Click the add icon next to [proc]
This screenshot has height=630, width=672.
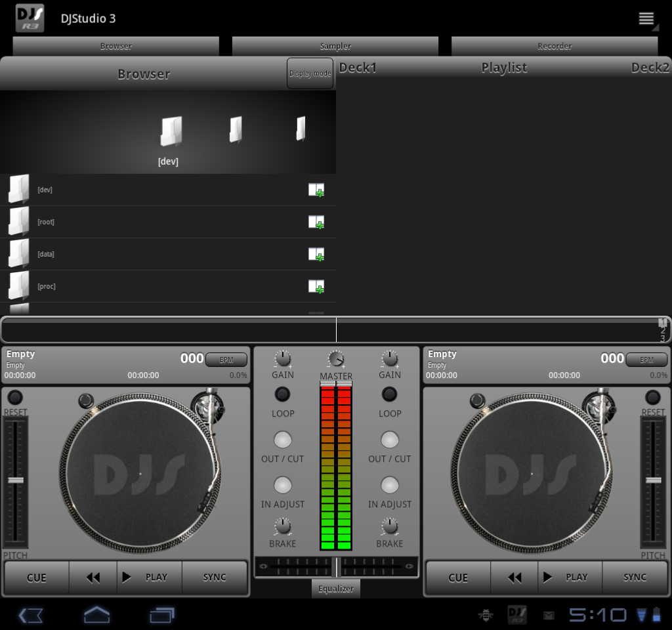click(x=316, y=287)
